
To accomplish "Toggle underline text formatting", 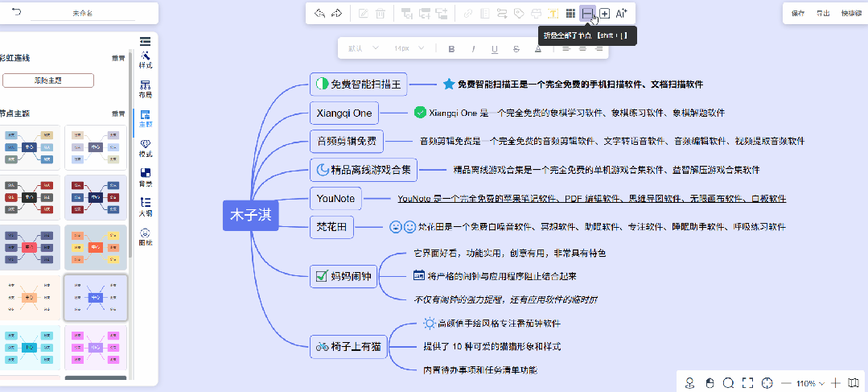I will (495, 49).
